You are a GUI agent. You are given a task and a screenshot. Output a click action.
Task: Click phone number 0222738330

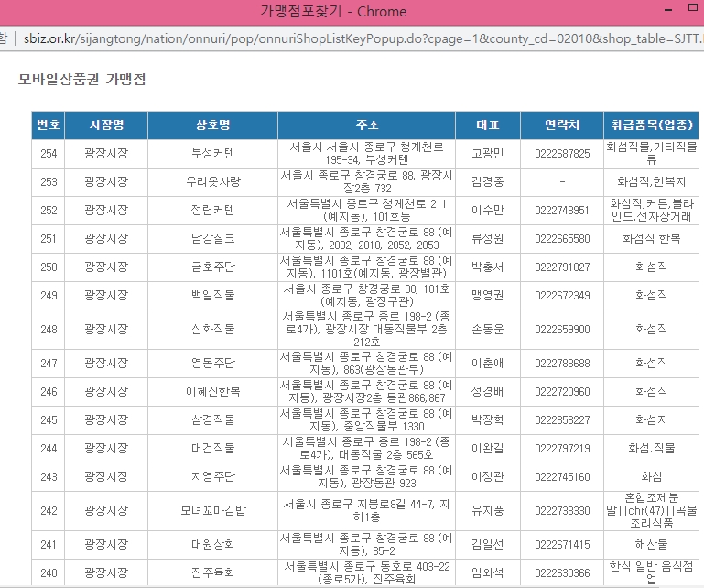(562, 511)
